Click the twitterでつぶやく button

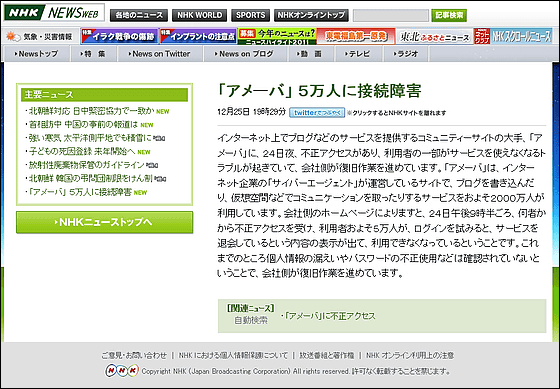coord(317,113)
